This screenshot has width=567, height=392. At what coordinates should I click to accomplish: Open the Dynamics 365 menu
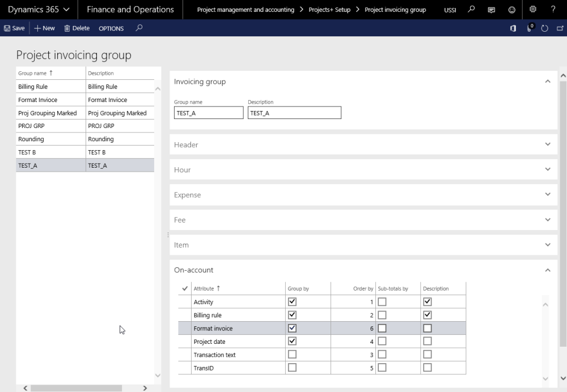point(37,10)
